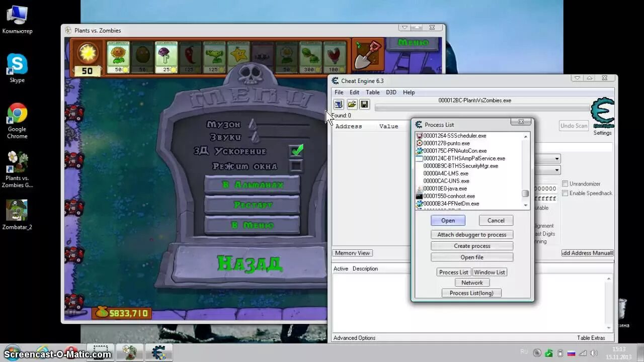
Task: Open the File menu in Cheat Engine
Action: click(339, 93)
